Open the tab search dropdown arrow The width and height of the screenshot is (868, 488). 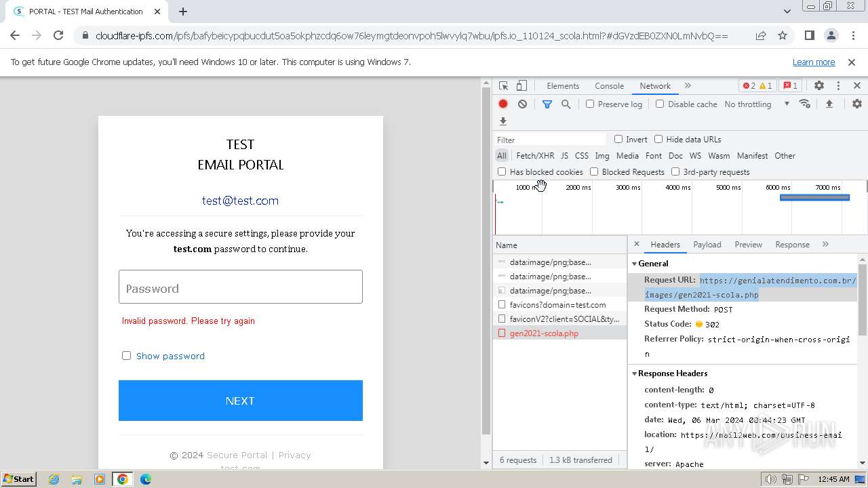click(x=787, y=12)
